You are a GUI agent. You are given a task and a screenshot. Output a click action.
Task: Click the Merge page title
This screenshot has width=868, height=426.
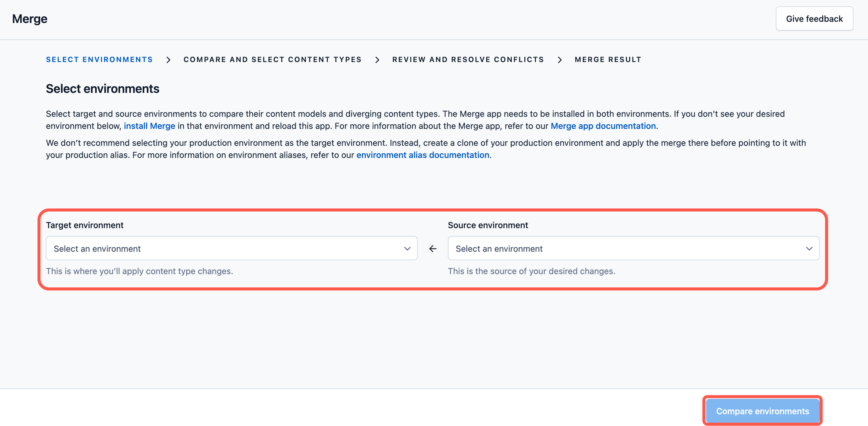tap(30, 19)
